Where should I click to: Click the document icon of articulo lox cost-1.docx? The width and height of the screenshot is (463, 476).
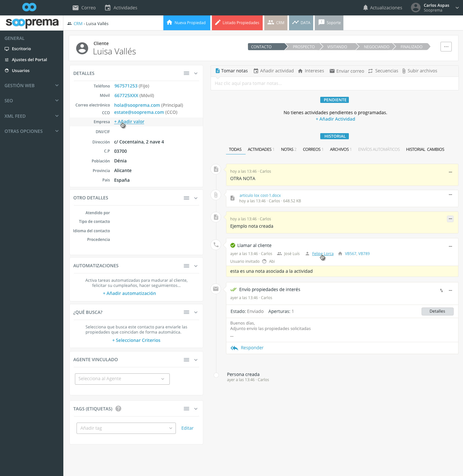click(x=232, y=198)
